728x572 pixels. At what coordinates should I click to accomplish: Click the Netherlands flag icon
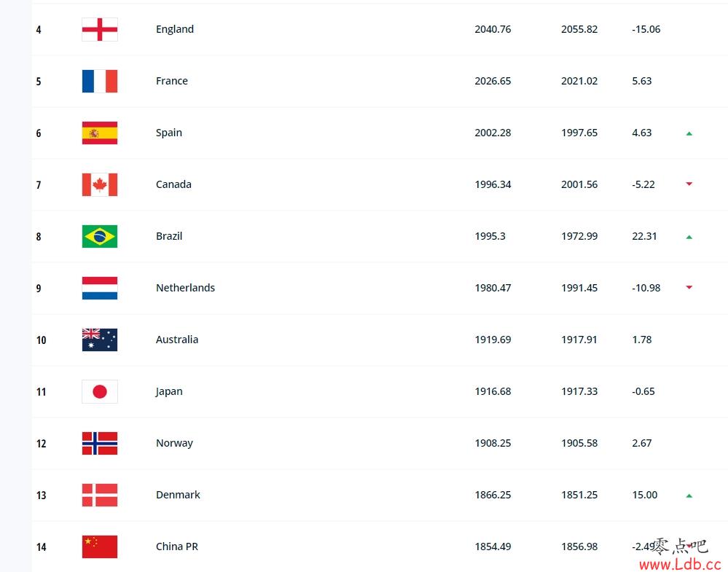pos(100,288)
